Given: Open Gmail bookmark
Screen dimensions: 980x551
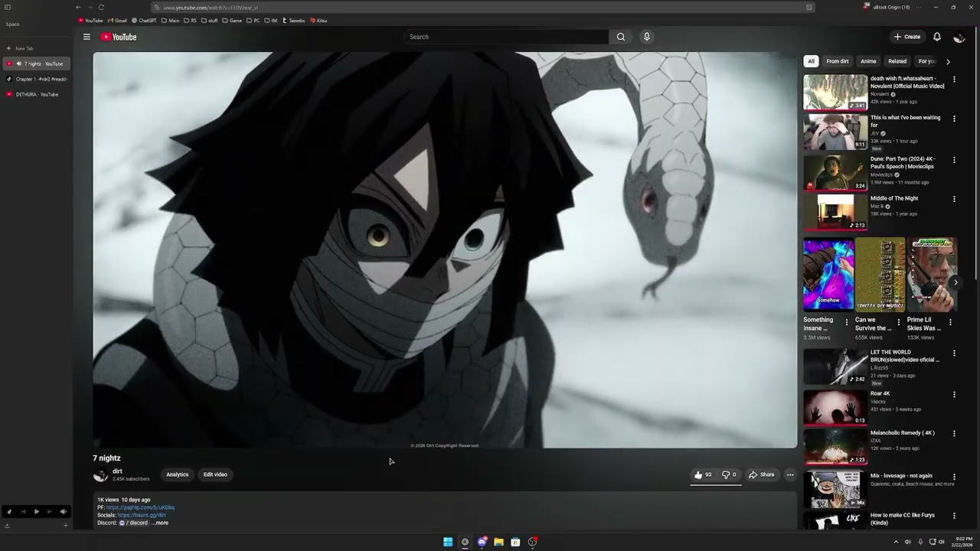Looking at the screenshot, I should coord(118,21).
